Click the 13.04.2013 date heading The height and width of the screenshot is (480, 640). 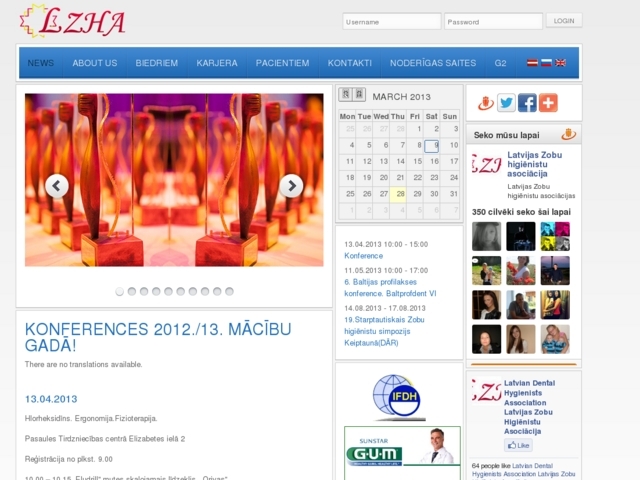pyautogui.click(x=51, y=399)
